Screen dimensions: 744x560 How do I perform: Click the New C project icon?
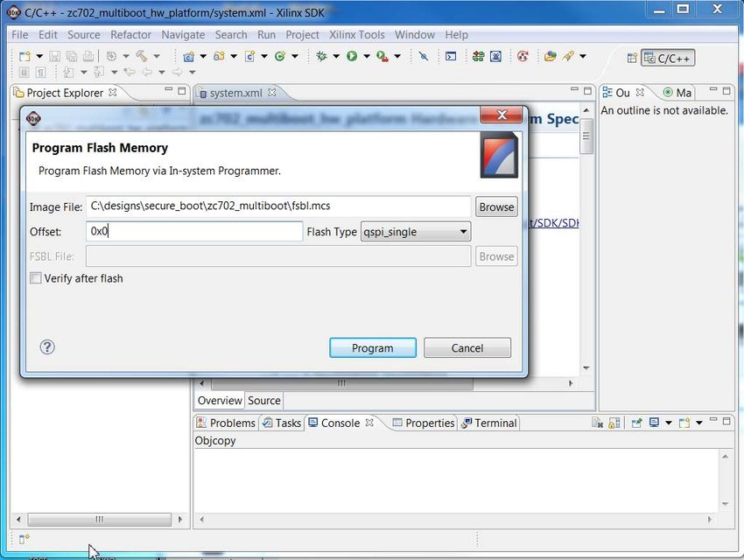[x=189, y=56]
